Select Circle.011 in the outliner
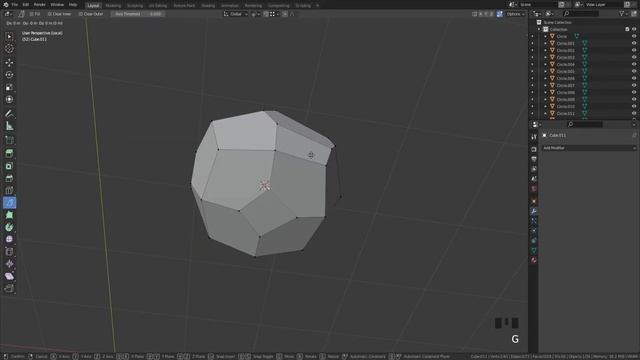The height and width of the screenshot is (360, 640). pyautogui.click(x=565, y=113)
